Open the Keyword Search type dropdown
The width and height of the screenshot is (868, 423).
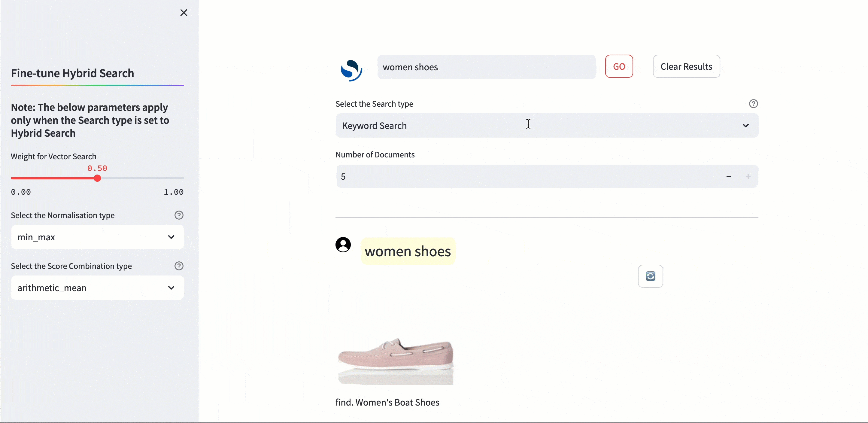(547, 126)
